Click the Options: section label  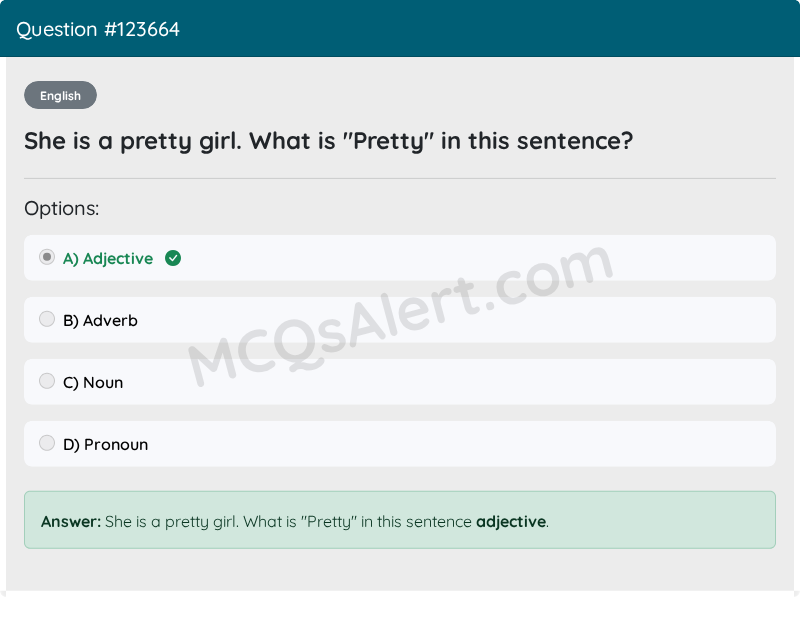coord(61,208)
